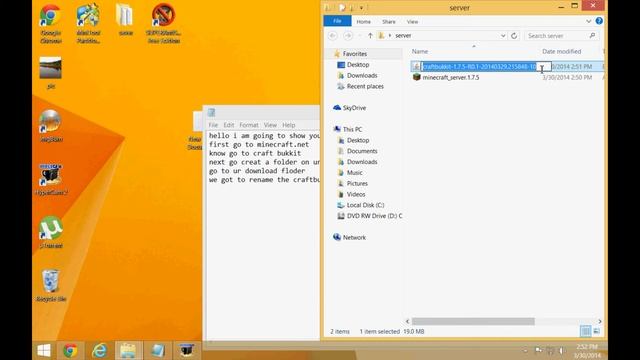
Task: Go back in Explorer navigation
Action: [333, 36]
